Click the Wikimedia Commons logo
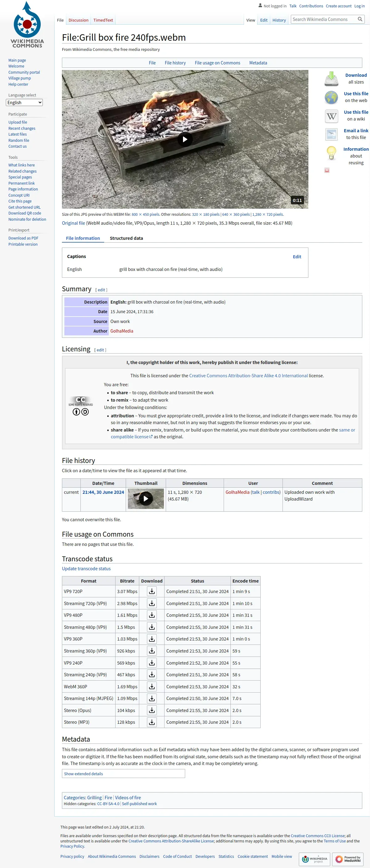The width and height of the screenshot is (370, 868). coord(27,25)
